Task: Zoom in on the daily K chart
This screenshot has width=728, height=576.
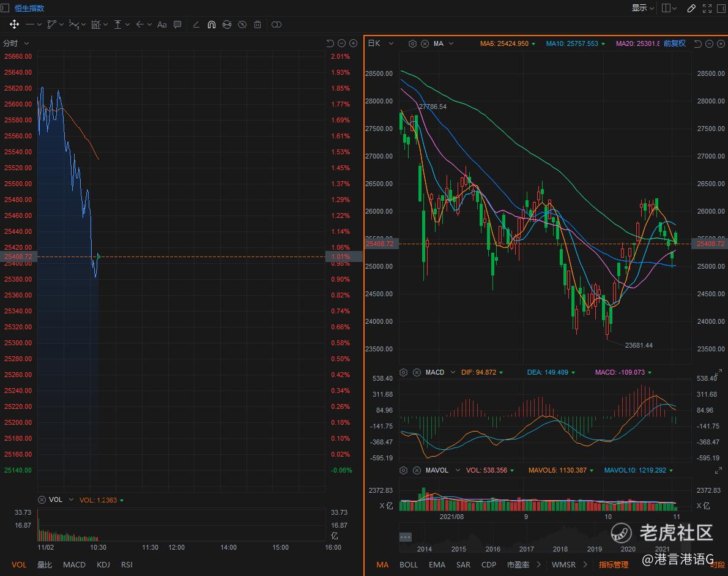Action: [x=719, y=43]
